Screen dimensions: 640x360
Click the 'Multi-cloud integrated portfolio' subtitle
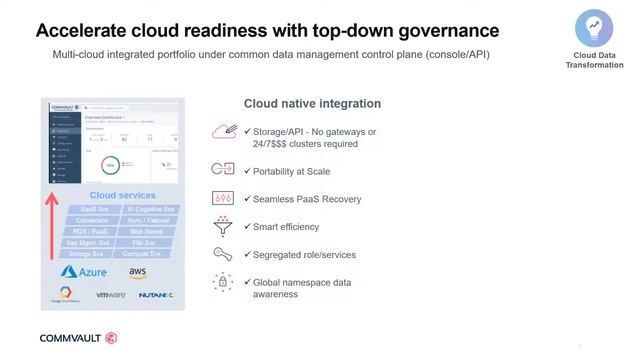(271, 55)
